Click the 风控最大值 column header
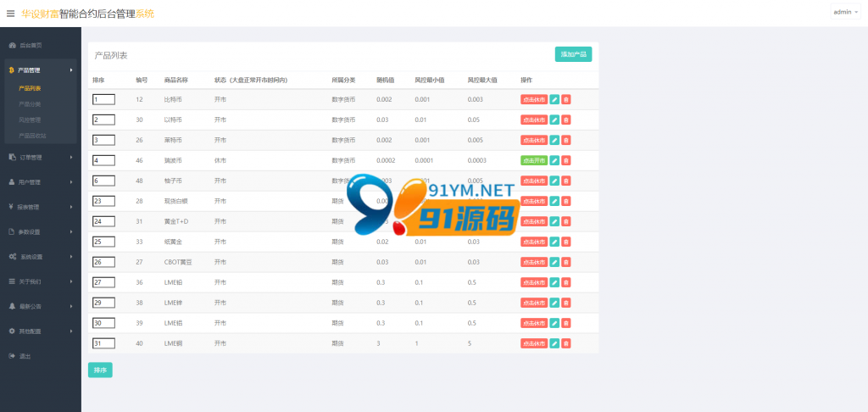 pos(482,80)
